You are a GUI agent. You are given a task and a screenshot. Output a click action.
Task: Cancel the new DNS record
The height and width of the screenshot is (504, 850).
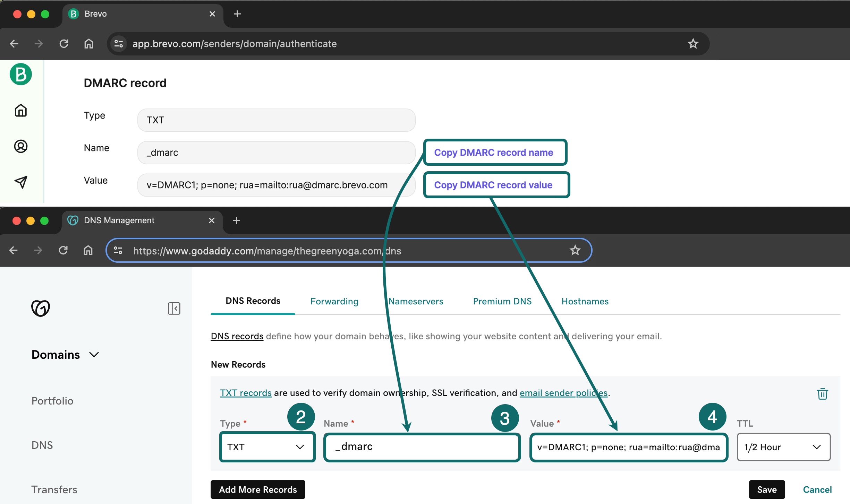click(x=817, y=489)
